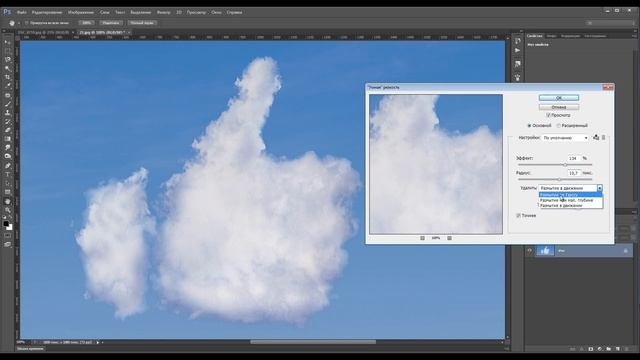Toggle the Точнее checkbox
The image size is (640, 360).
pyautogui.click(x=518, y=216)
